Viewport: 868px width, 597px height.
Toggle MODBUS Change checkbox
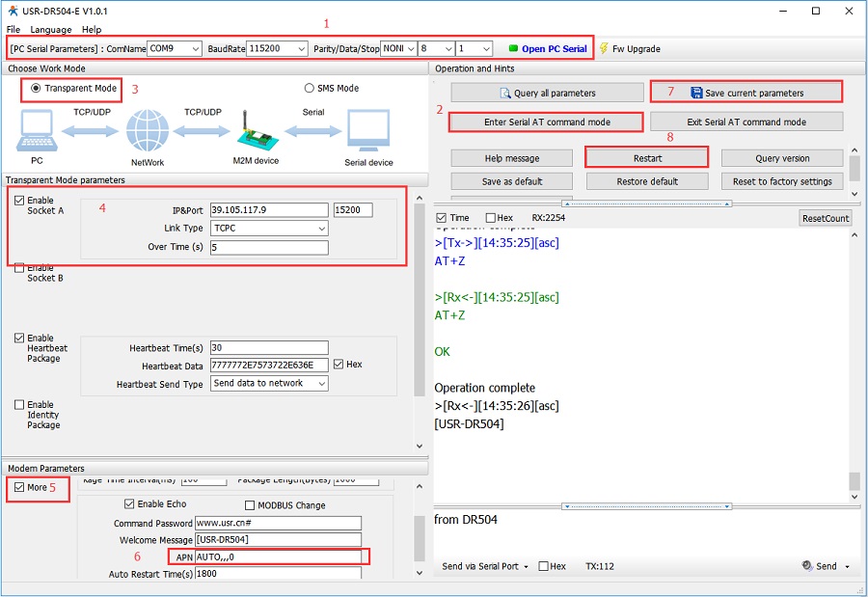click(250, 505)
